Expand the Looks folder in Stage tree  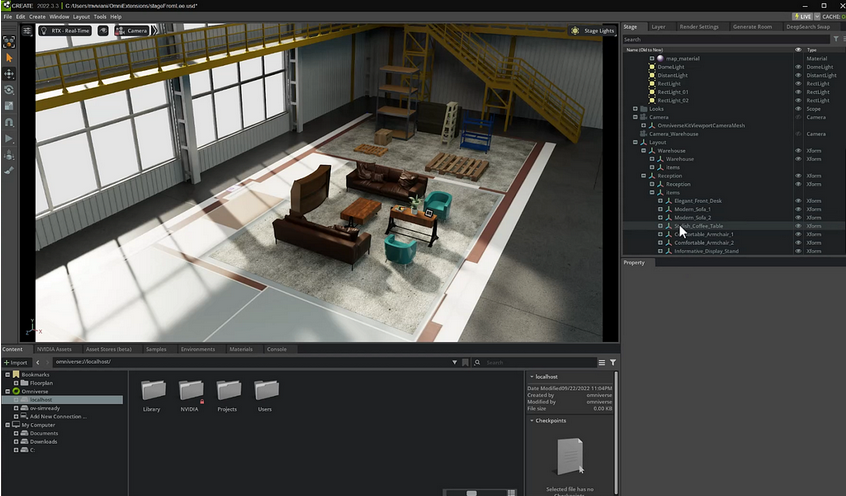click(x=635, y=108)
